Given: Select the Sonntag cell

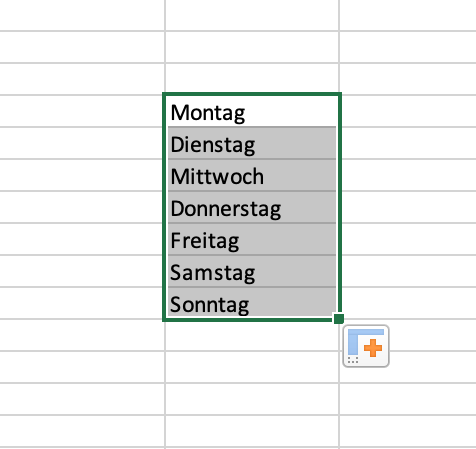Looking at the screenshot, I should tap(252, 303).
